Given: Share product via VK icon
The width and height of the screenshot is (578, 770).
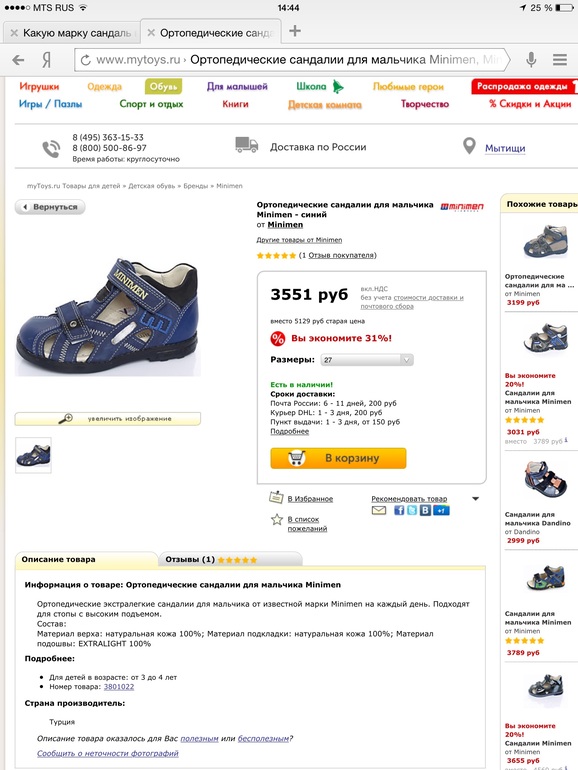Looking at the screenshot, I should [x=425, y=510].
